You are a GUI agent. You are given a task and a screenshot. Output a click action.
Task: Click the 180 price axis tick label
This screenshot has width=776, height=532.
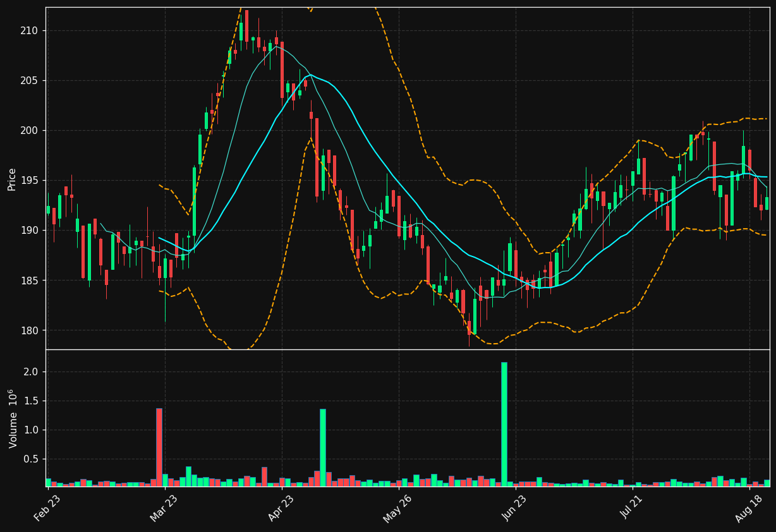click(29, 330)
